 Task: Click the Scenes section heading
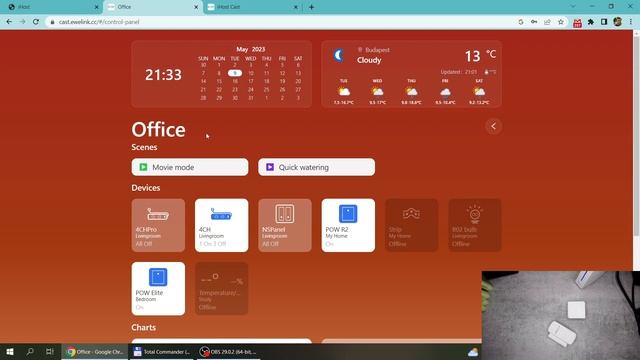[144, 147]
